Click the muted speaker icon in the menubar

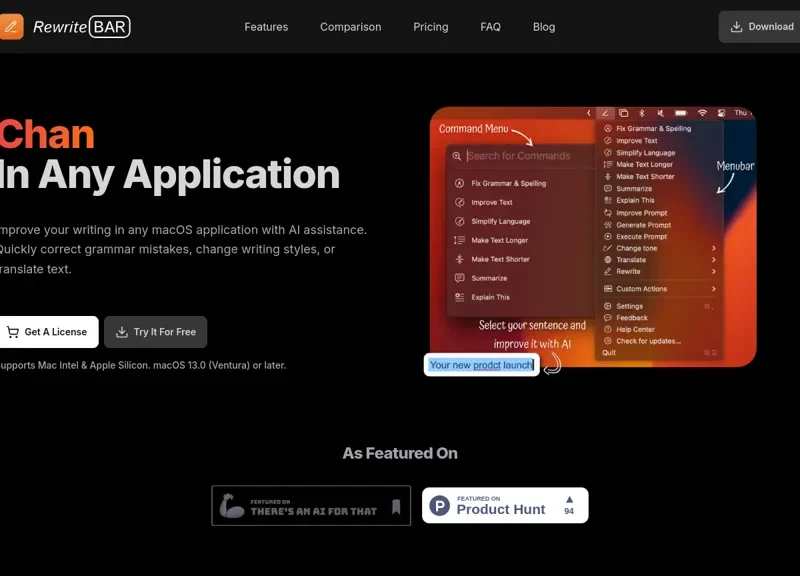coord(659,114)
